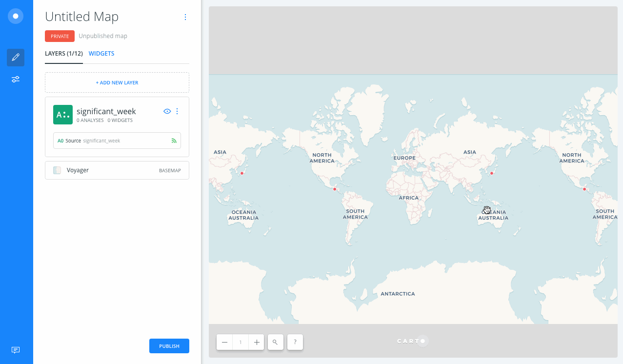The width and height of the screenshot is (623, 364).
Task: Open the search magnifier on the map toolbar
Action: 275,342
